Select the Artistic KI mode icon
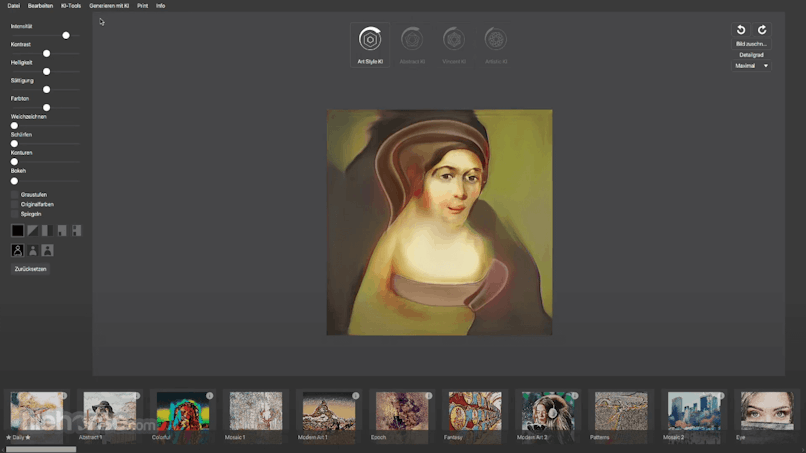Screen dimensions: 806x453 point(496,39)
